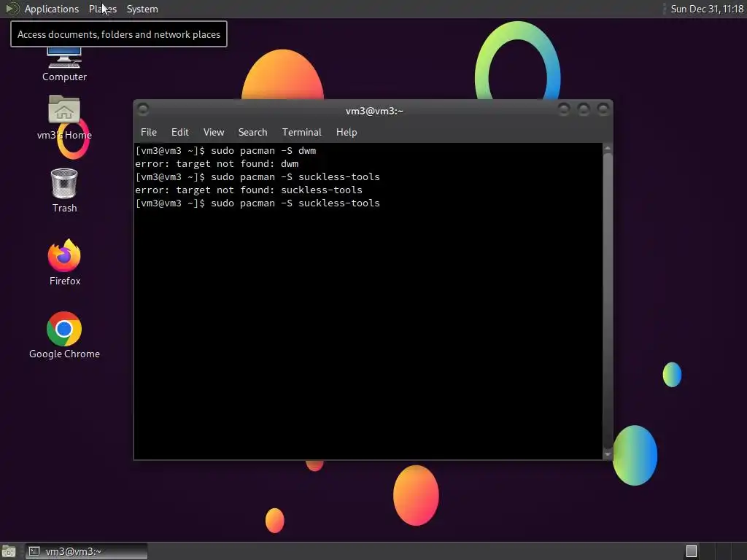The image size is (747, 560).
Task: Launch Firefox from the desktop
Action: (x=64, y=262)
